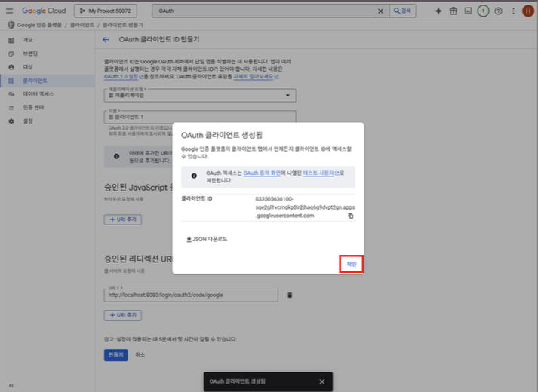Open the 애플리케이션 유형 dropdown

click(200, 95)
